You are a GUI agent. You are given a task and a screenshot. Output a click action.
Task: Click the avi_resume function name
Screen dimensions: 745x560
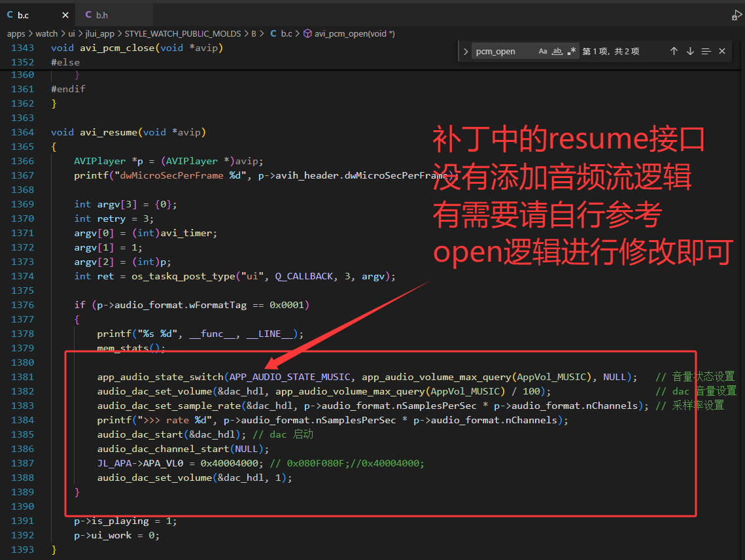(x=109, y=132)
